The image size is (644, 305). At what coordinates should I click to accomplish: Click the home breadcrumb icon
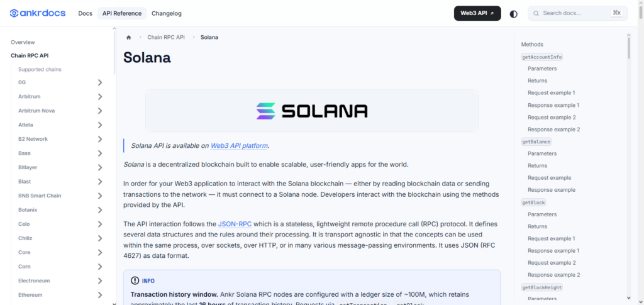click(x=128, y=37)
